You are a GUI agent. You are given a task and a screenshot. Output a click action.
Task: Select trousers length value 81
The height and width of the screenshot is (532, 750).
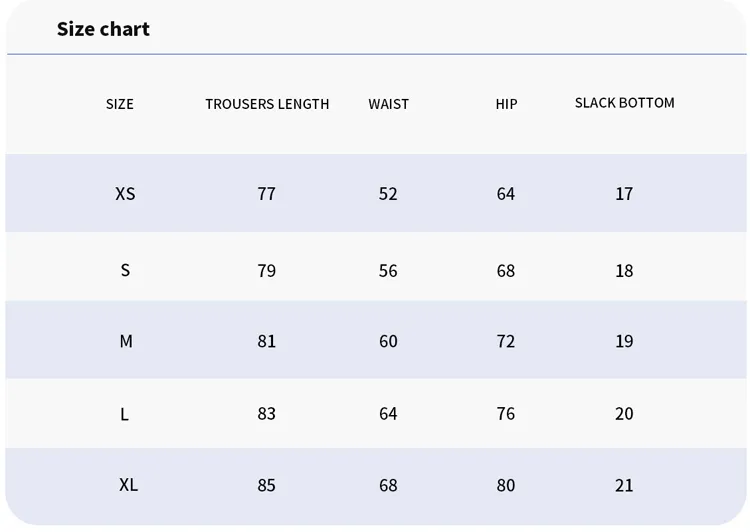click(x=266, y=341)
